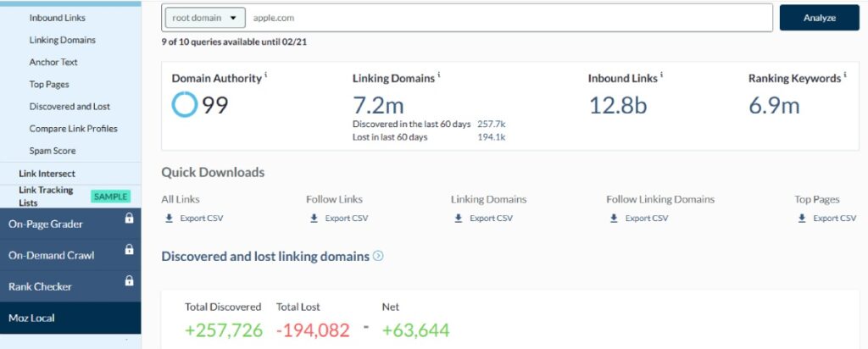Click the lock icon beside On-Demand Crawl
Screen dimensions: 868x349
click(129, 249)
